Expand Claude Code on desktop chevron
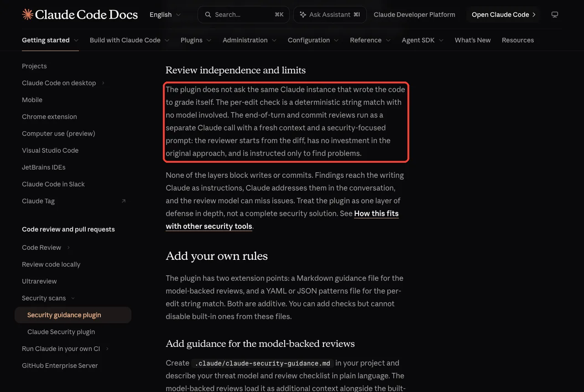 pos(103,83)
